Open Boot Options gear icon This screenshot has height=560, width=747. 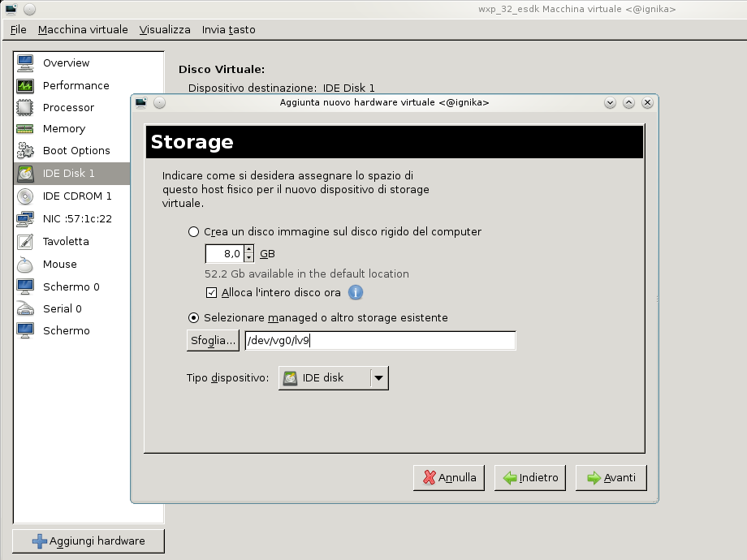coord(25,151)
